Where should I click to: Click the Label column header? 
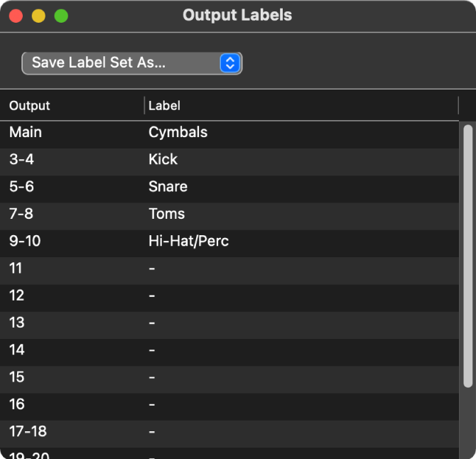[165, 106]
